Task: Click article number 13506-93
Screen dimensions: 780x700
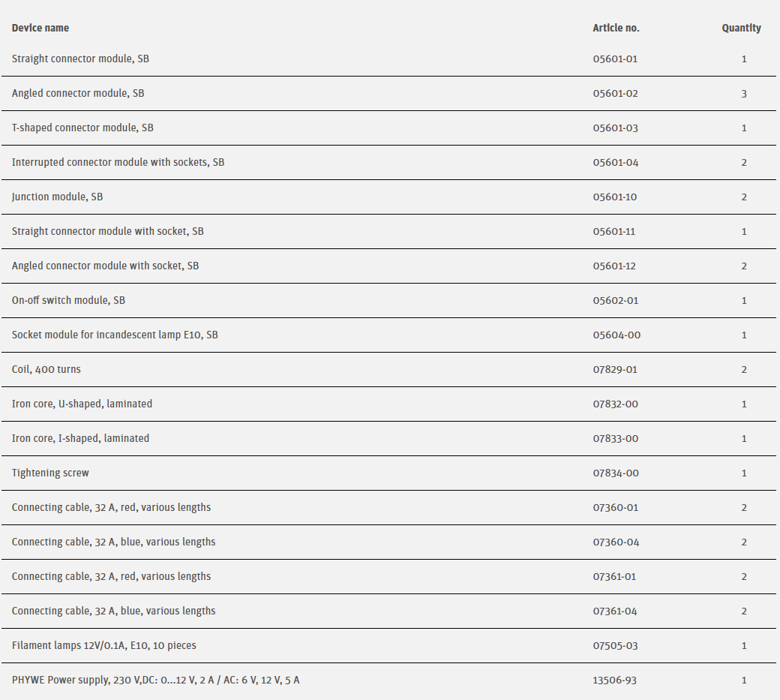Action: [x=615, y=680]
